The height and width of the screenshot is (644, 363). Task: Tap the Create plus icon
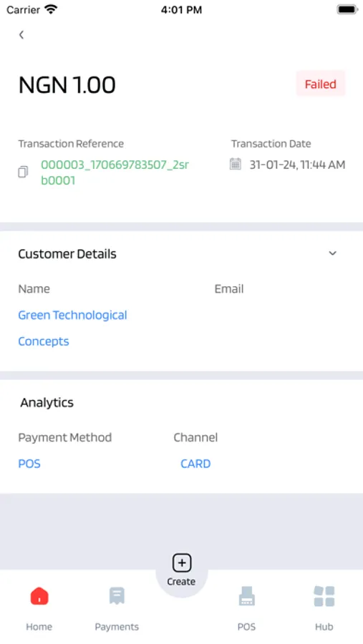(x=182, y=562)
